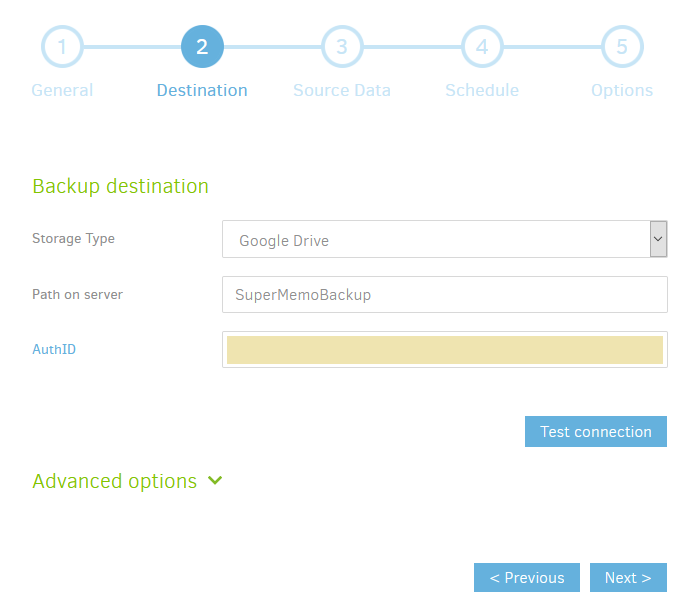Open step 5 circle
Image resolution: width=686 pixels, height=605 pixels.
click(x=622, y=46)
